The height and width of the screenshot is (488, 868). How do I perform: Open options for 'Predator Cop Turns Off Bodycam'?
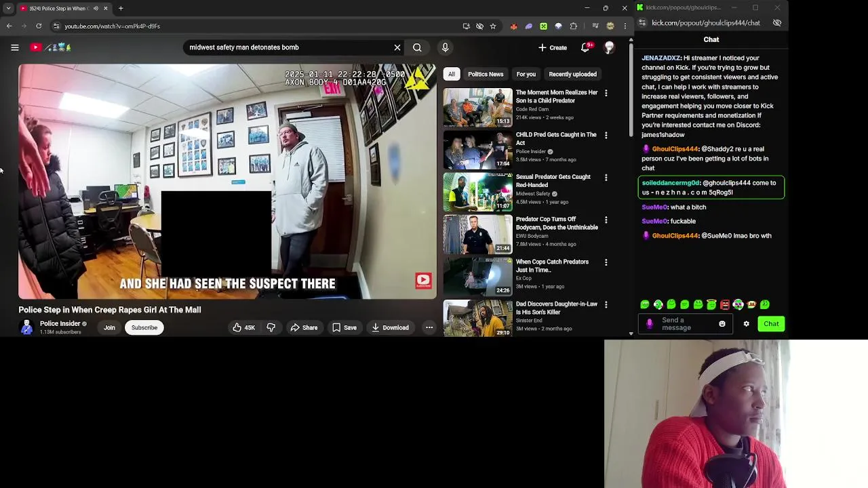click(x=606, y=220)
